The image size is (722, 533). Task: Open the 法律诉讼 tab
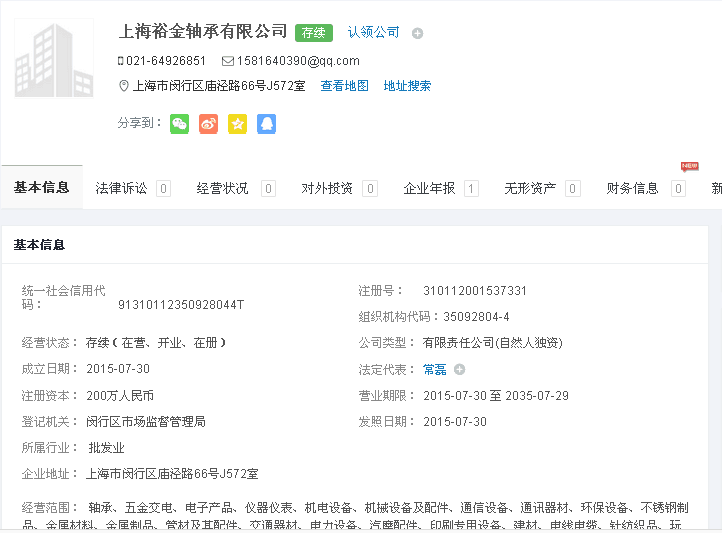click(x=121, y=188)
